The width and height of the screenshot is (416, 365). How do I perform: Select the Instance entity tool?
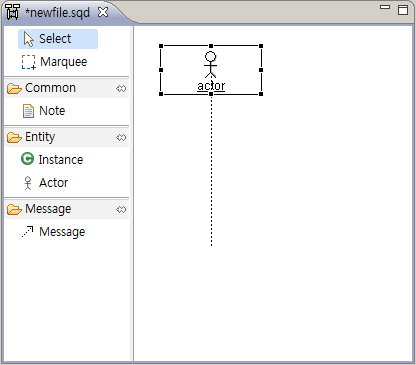click(52, 159)
